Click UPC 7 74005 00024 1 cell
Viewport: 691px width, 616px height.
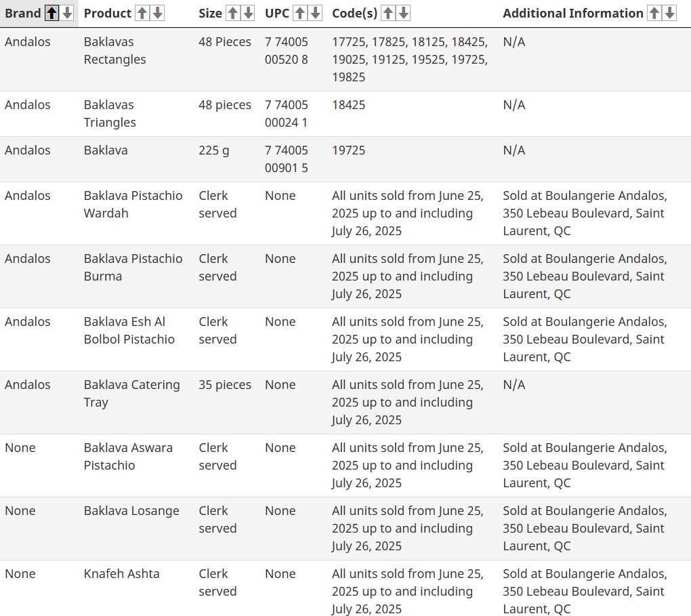click(286, 114)
